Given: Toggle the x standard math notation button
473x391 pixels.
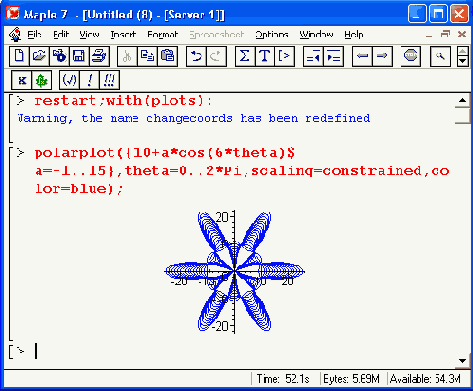Looking at the screenshot, I should [22, 80].
